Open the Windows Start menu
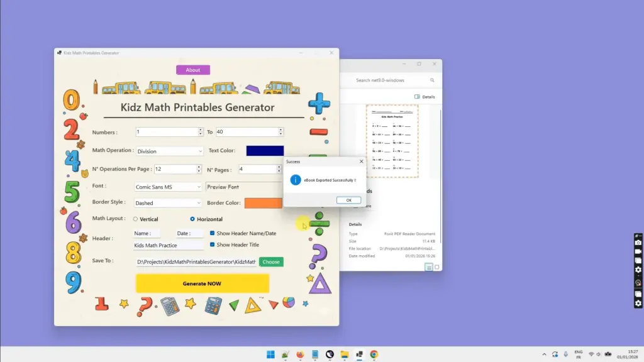This screenshot has width=644, height=362. pos(270,354)
